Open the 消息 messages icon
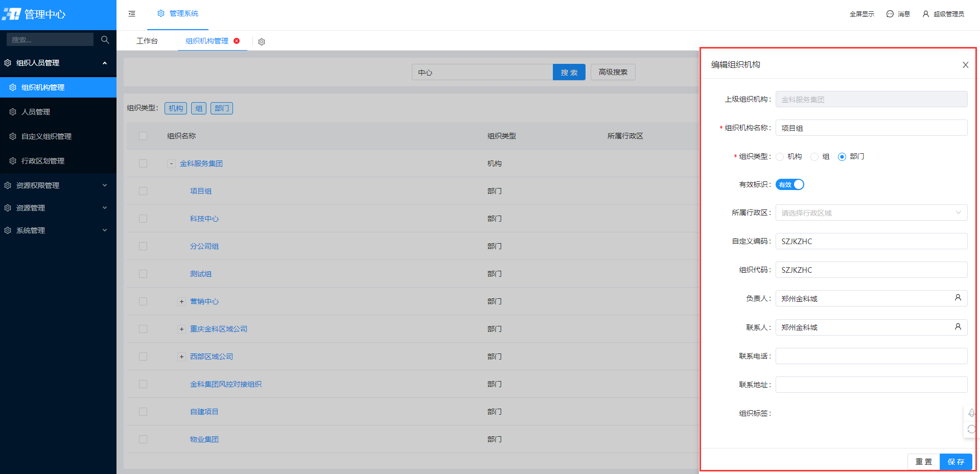Screen dimensions: 980x474 (890, 14)
